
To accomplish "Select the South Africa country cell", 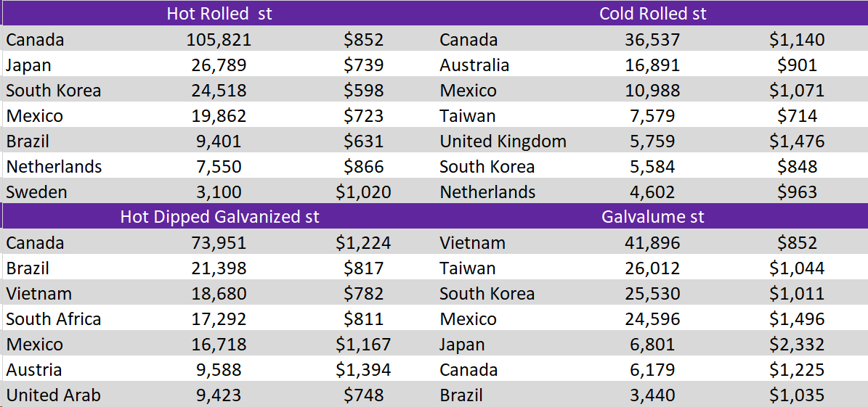I will coord(54,319).
